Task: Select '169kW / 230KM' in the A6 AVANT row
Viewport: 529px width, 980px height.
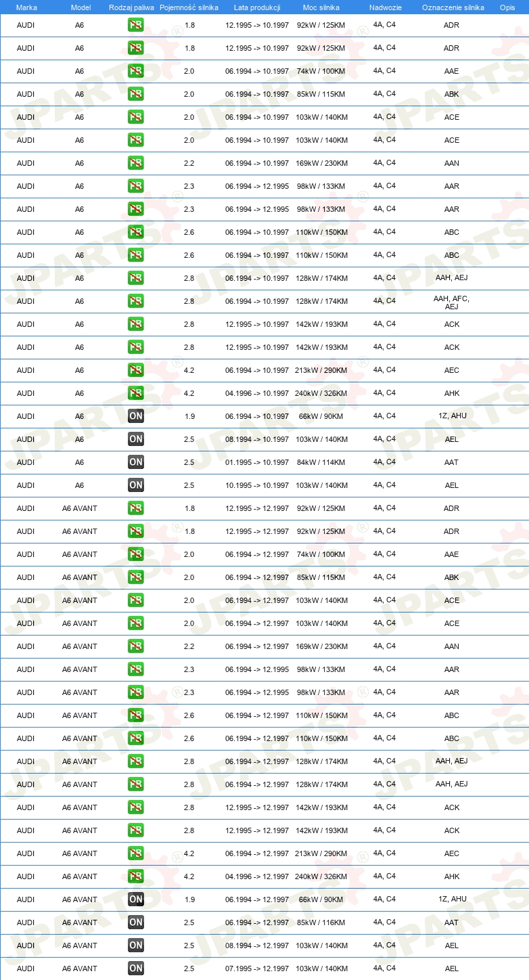Action: point(321,646)
